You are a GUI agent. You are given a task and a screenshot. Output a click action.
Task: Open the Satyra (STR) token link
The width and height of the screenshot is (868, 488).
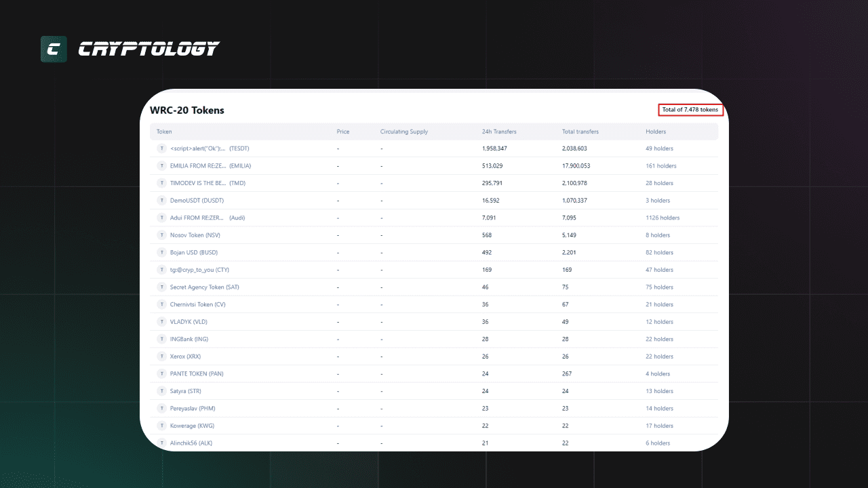[186, 391]
